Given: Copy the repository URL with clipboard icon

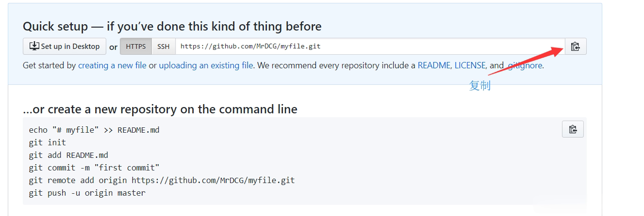Looking at the screenshot, I should (576, 46).
